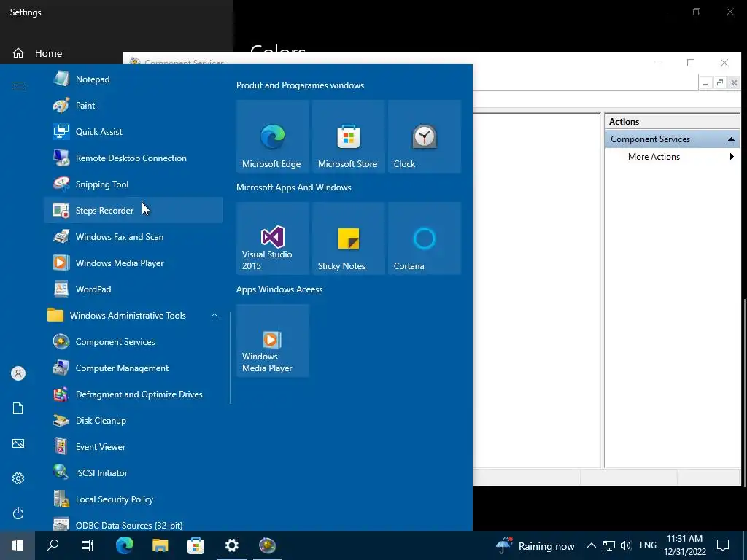This screenshot has width=747, height=560.
Task: Open the Windows Media Player tile
Action: point(273,341)
